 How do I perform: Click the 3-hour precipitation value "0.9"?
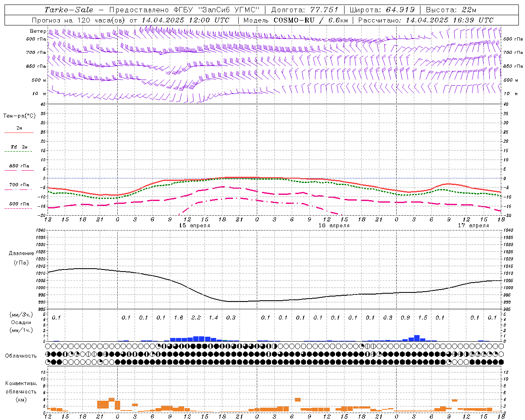tap(405, 317)
